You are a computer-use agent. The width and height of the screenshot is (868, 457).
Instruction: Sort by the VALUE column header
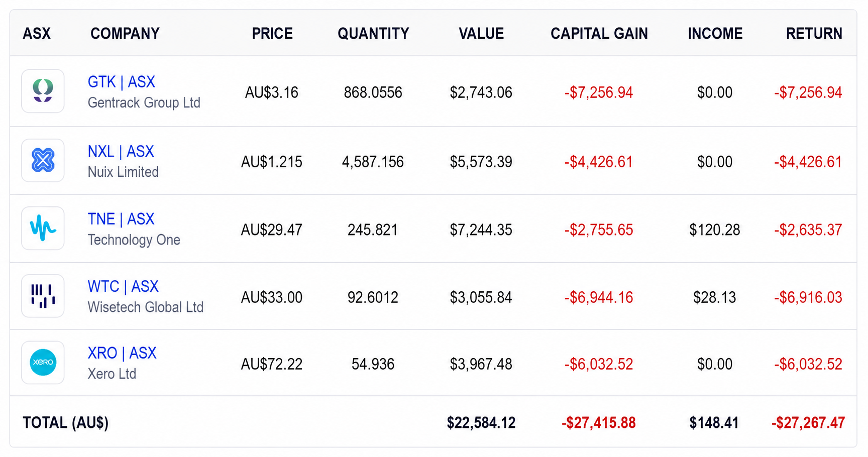[481, 34]
